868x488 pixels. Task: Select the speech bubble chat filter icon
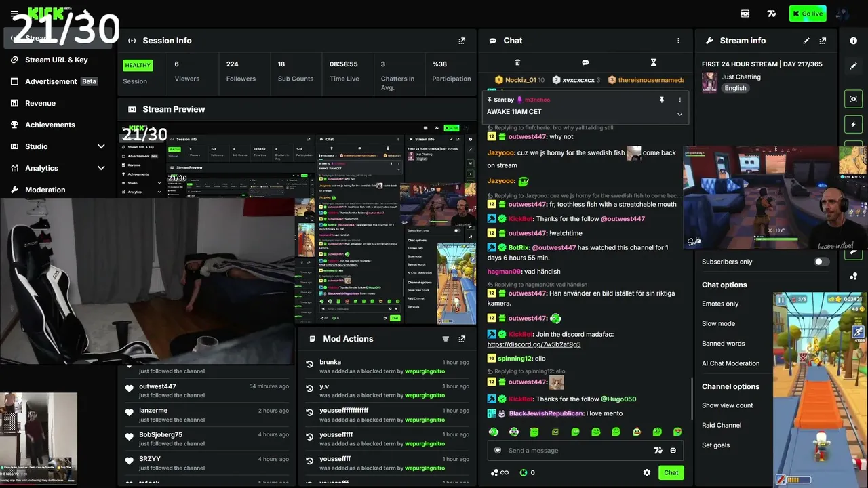pyautogui.click(x=585, y=62)
